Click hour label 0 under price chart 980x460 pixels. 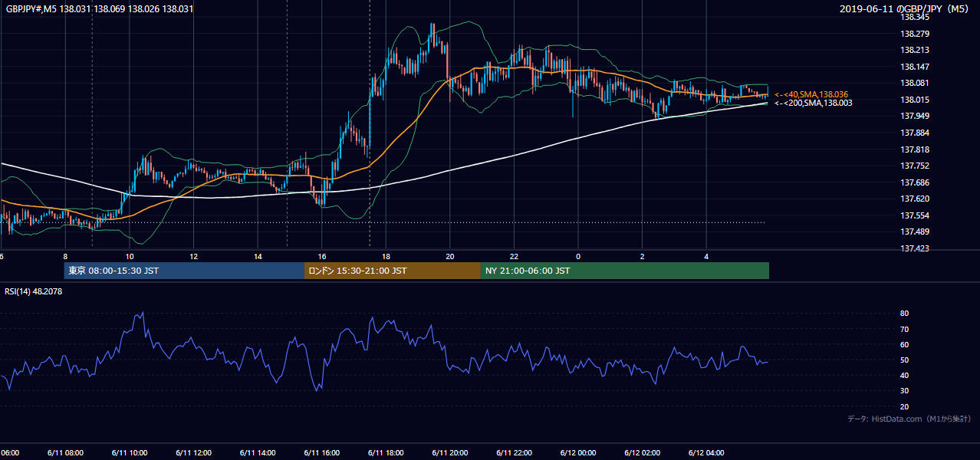578,257
